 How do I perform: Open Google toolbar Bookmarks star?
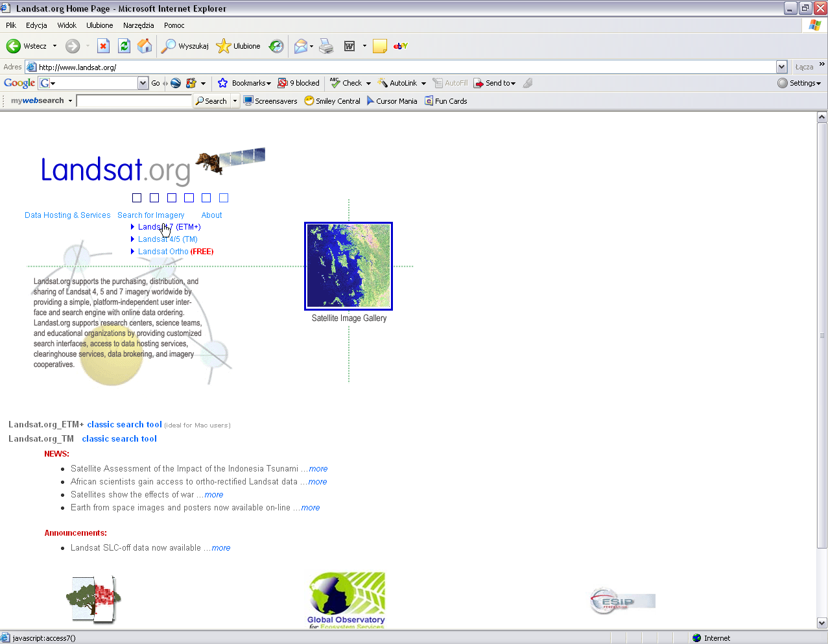coord(244,83)
